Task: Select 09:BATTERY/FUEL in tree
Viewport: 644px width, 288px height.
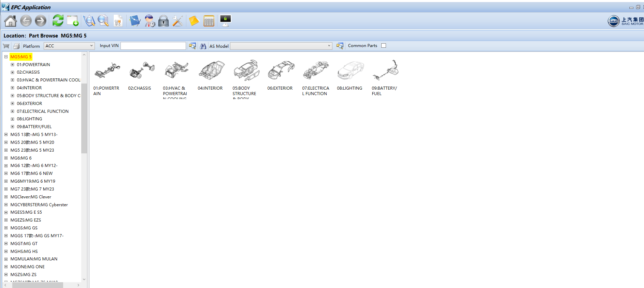Action: point(34,127)
